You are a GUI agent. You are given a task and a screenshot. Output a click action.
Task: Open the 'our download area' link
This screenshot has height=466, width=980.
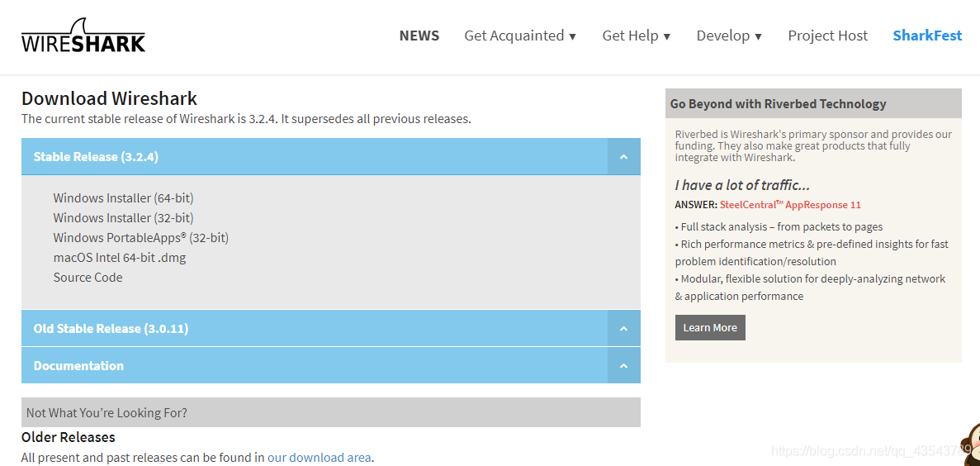coord(319,457)
